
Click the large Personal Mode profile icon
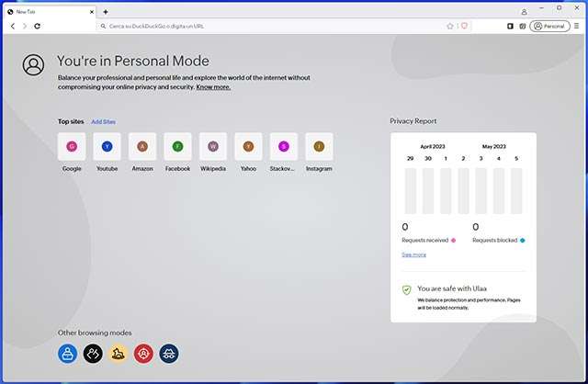pyautogui.click(x=33, y=65)
